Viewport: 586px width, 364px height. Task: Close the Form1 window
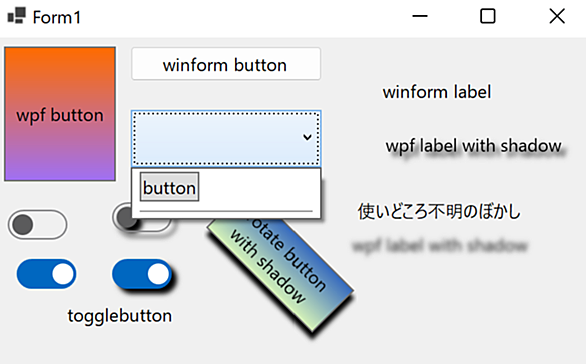[557, 16]
